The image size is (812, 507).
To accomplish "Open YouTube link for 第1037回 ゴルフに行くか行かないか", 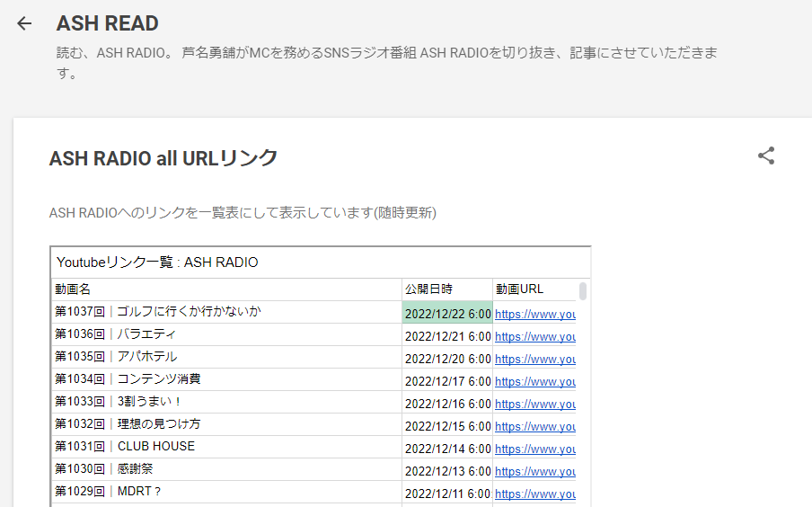I will coord(535,314).
